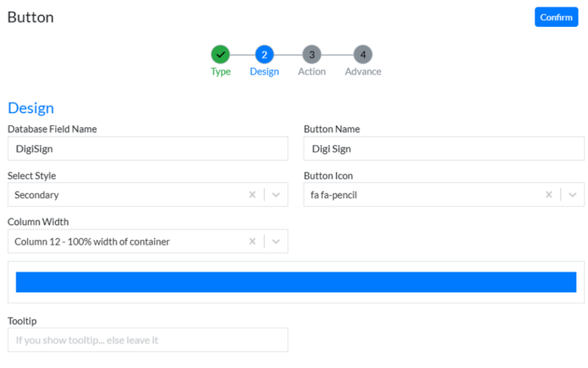Click into the Tooltip text field
The image size is (588, 368).
[148, 341]
